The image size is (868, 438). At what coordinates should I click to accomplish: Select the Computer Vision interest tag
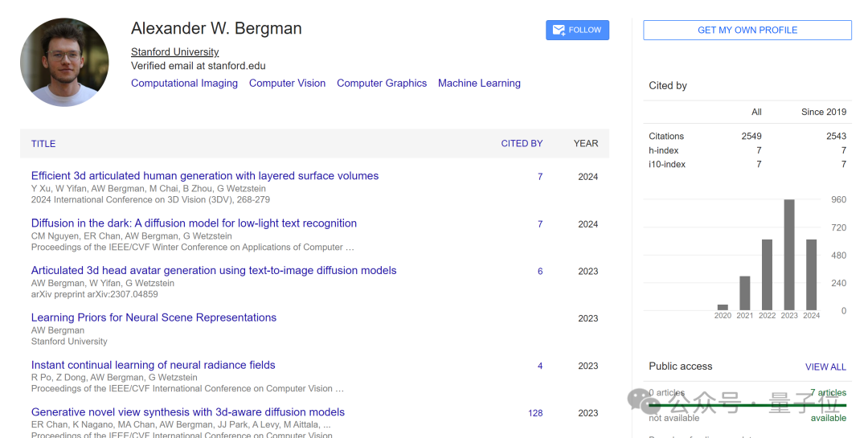[287, 83]
